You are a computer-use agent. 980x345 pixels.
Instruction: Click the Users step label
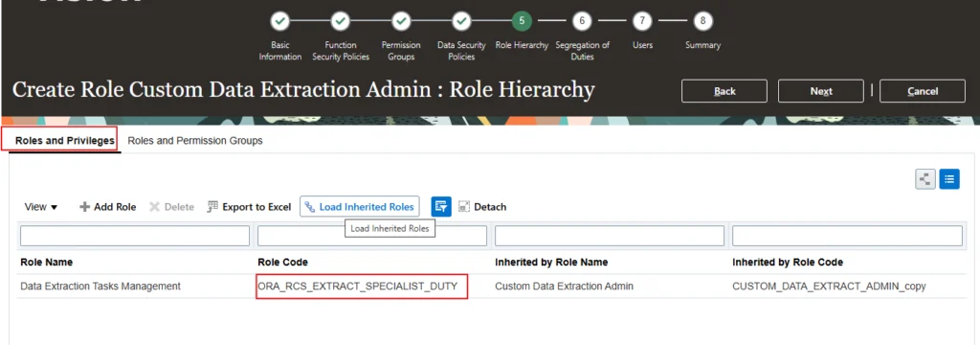pyautogui.click(x=642, y=45)
